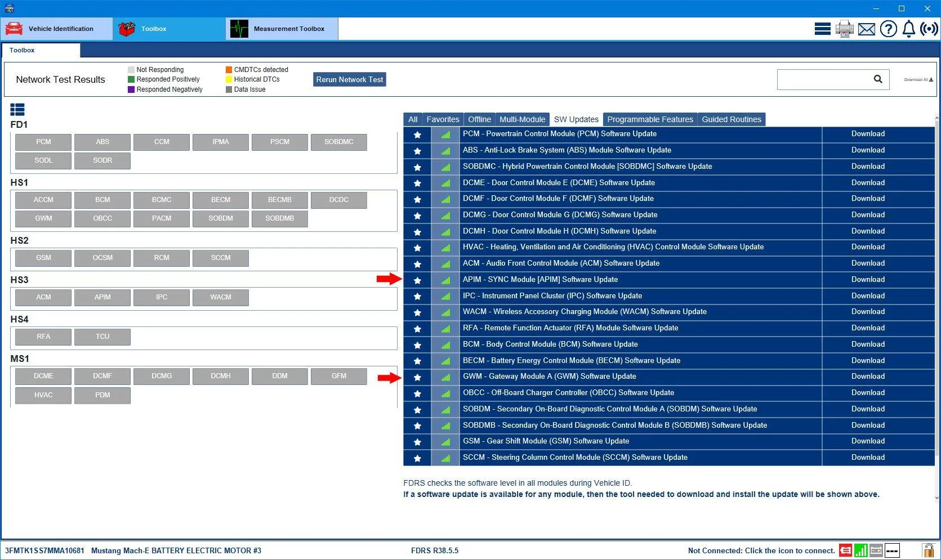Click the dashed black box status icon
Viewport: 941px width, 560px height.
pyautogui.click(x=892, y=550)
